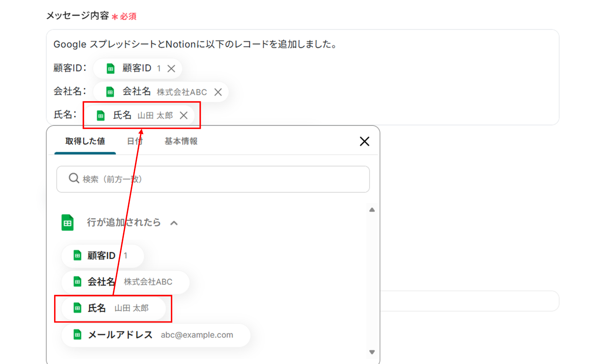Click the Google Sheets icon beside 行が追加されたら
602x364 pixels.
(67, 223)
